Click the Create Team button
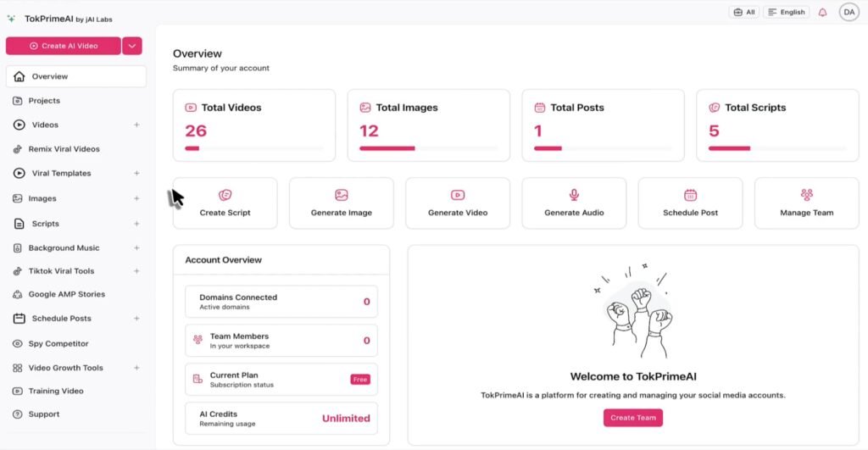This screenshot has height=450, width=868. (633, 418)
